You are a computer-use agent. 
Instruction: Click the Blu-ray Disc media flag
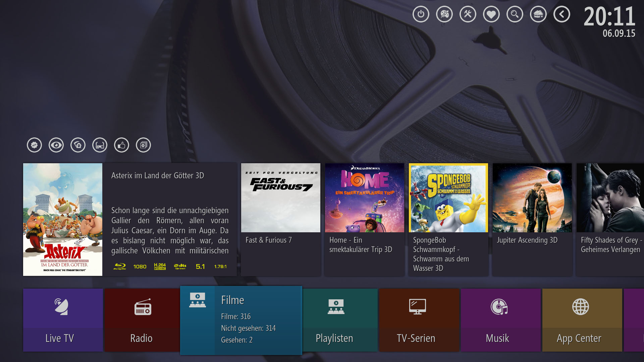pyautogui.click(x=120, y=266)
